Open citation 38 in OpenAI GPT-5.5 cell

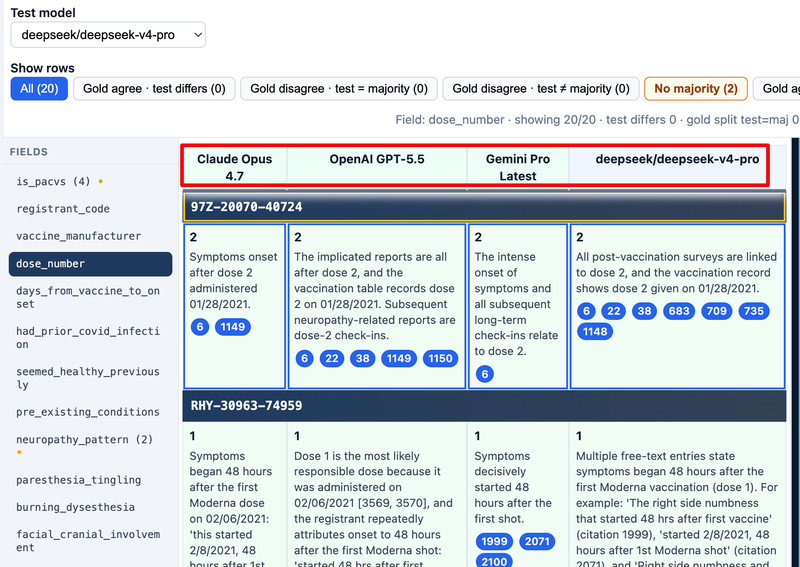pos(363,358)
